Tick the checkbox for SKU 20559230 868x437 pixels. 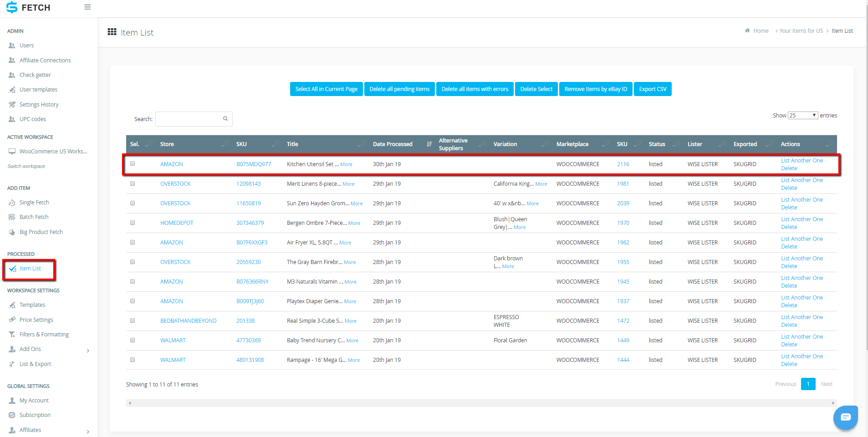[133, 262]
